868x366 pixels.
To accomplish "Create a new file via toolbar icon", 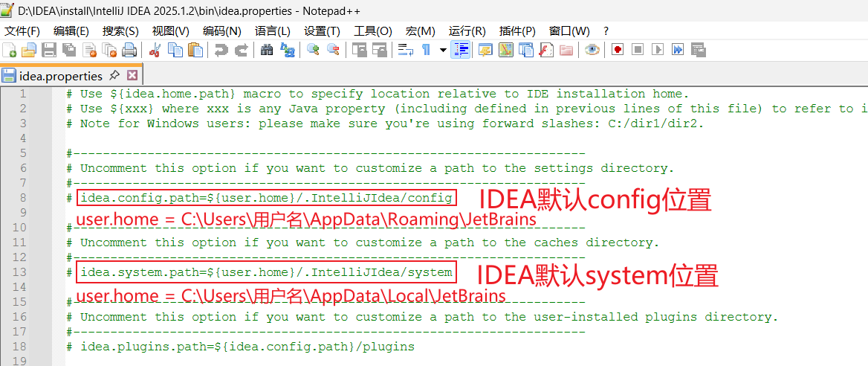I will click(x=10, y=51).
